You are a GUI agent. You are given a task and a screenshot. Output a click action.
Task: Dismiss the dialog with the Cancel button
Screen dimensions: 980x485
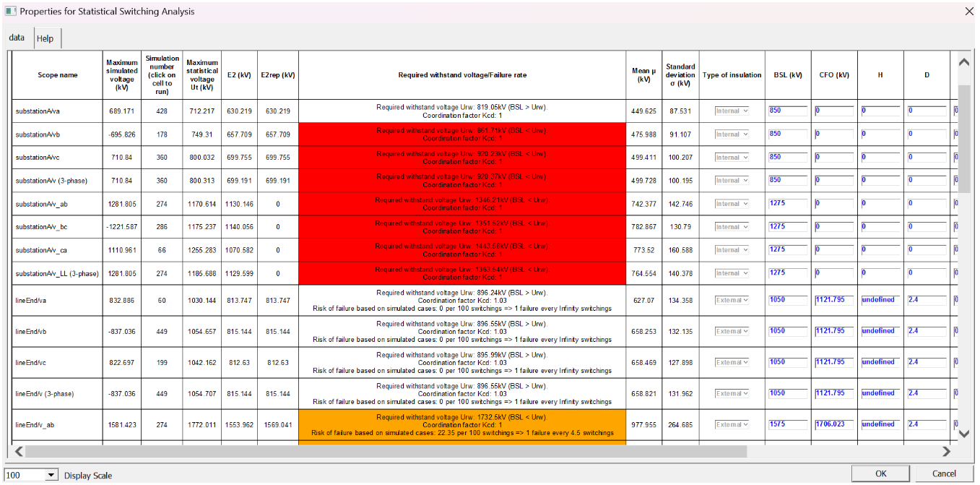[x=944, y=473]
